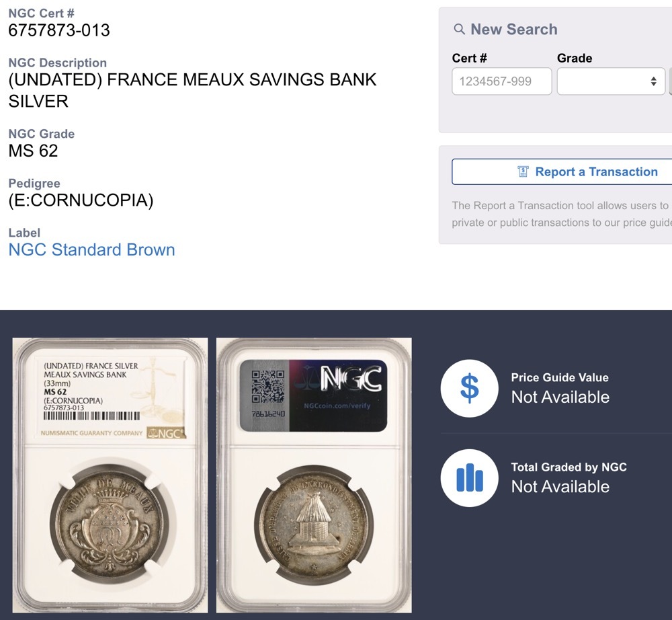Click the Report a Transaction button
Screen dimensions: 672x620
point(562,171)
